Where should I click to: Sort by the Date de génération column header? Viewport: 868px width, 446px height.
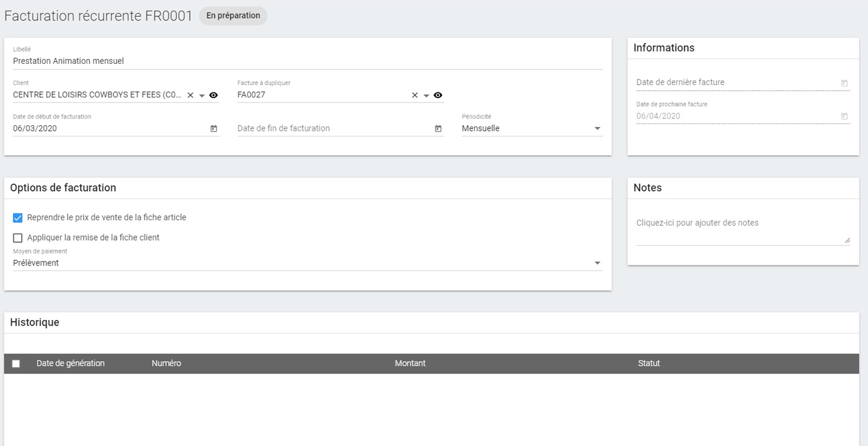coord(70,363)
